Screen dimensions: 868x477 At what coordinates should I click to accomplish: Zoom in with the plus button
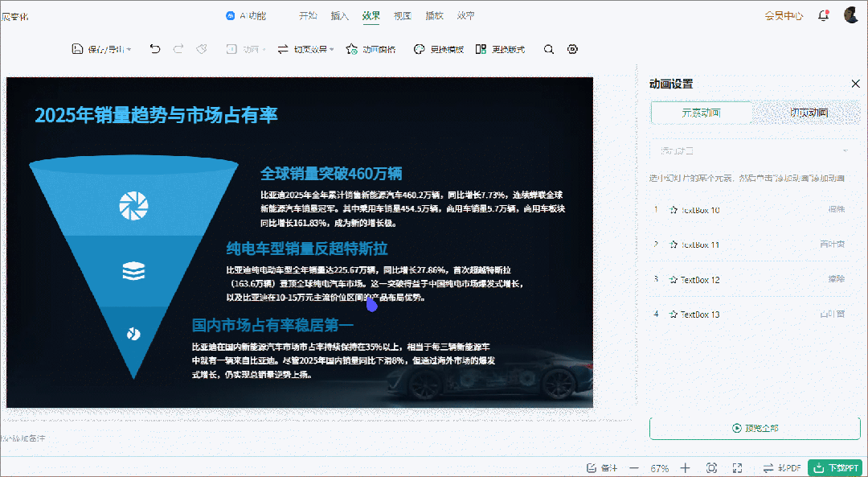click(x=686, y=468)
